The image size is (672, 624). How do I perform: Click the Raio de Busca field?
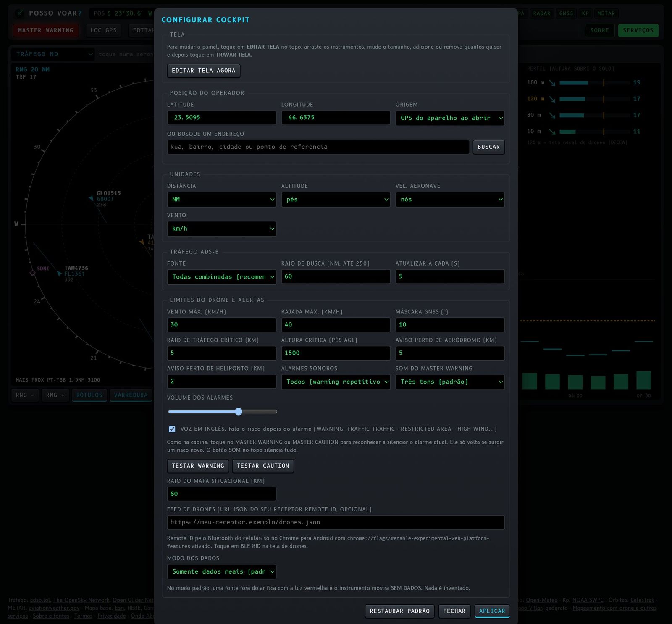tap(336, 276)
